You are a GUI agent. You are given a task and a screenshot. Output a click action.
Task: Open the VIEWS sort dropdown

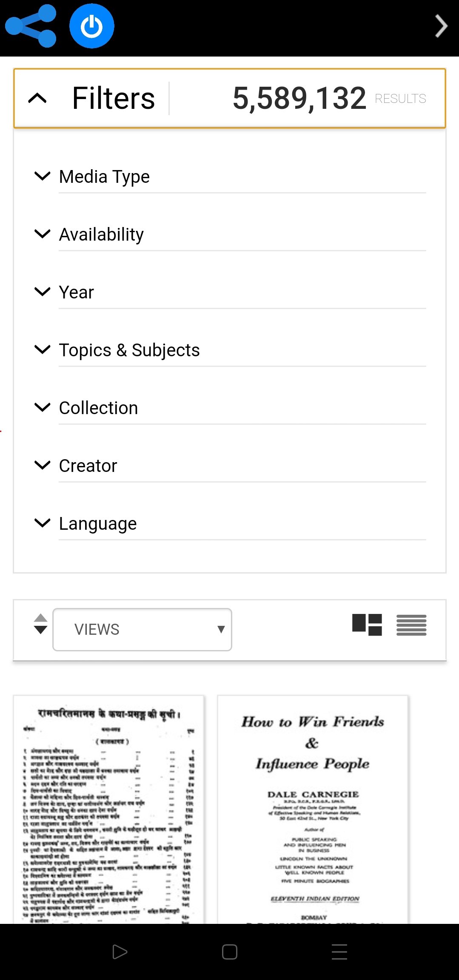142,629
